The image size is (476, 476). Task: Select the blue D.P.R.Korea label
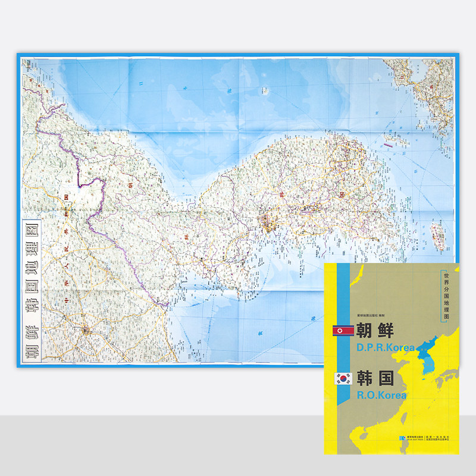click(386, 347)
